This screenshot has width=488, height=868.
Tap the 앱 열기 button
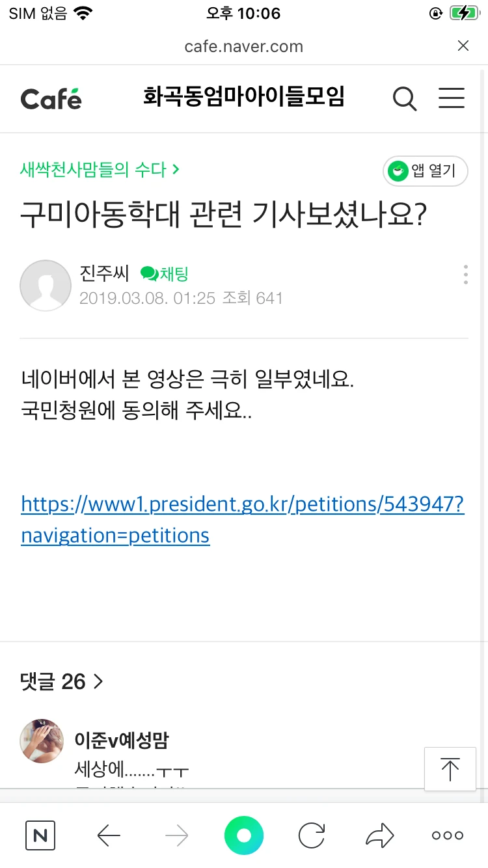pos(426,172)
